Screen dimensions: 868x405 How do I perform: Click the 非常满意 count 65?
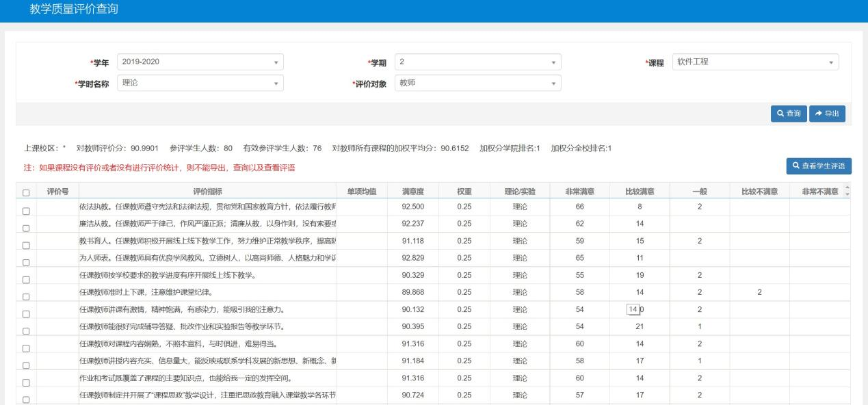(x=579, y=257)
